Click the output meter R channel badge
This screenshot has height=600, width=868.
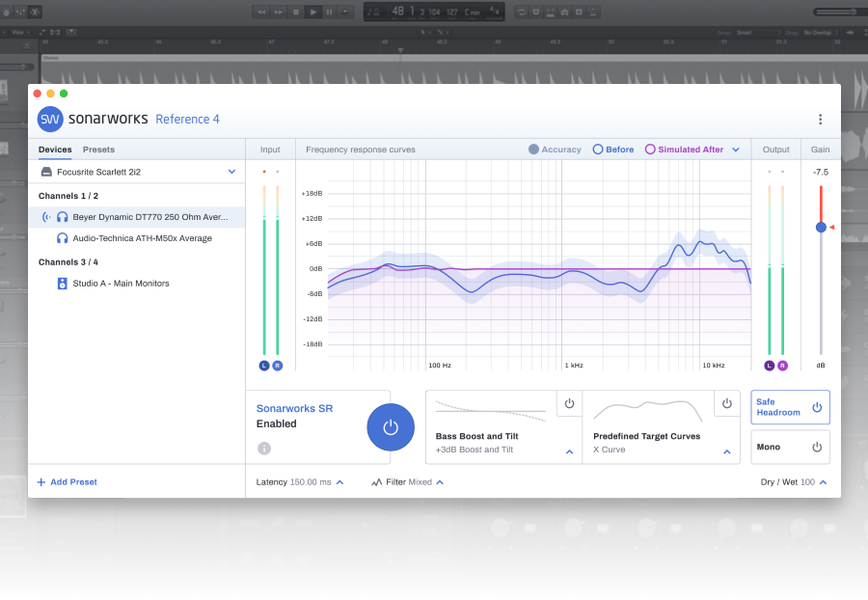coord(782,366)
